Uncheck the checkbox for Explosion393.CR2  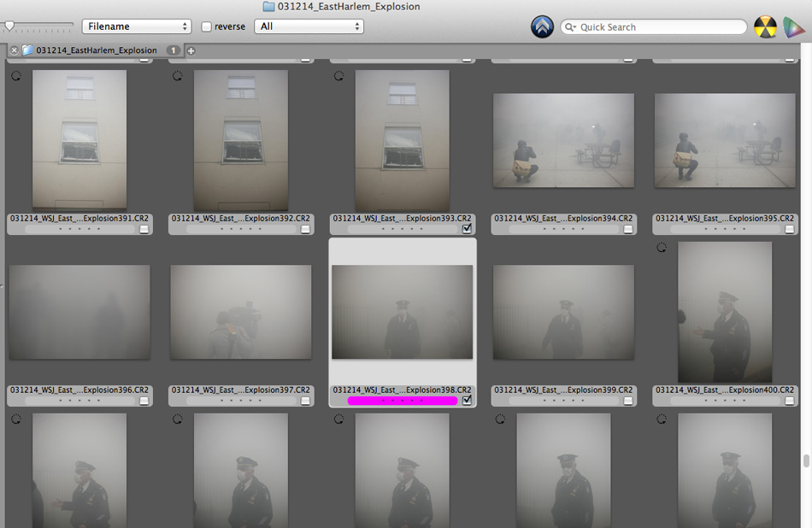(467, 228)
